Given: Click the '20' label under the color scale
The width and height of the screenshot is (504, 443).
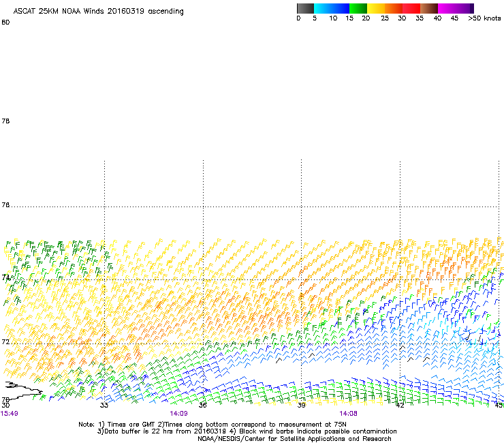Looking at the screenshot, I should pyautogui.click(x=366, y=18).
